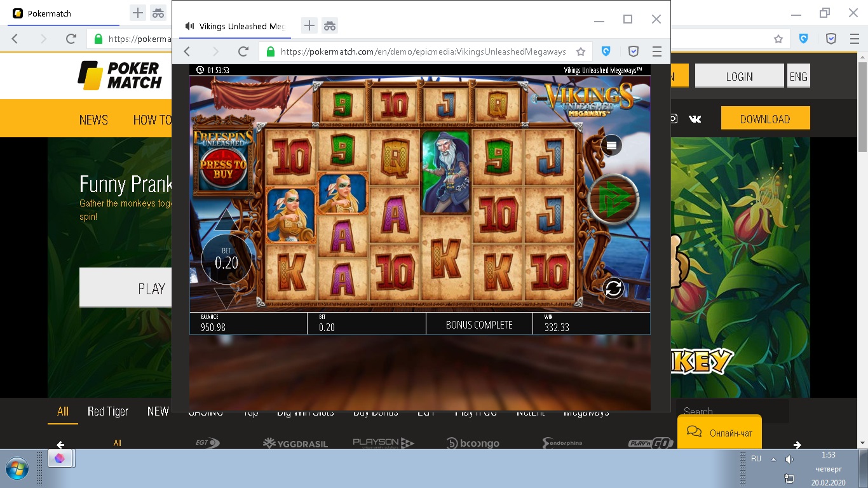Select the All games category tab

63,412
